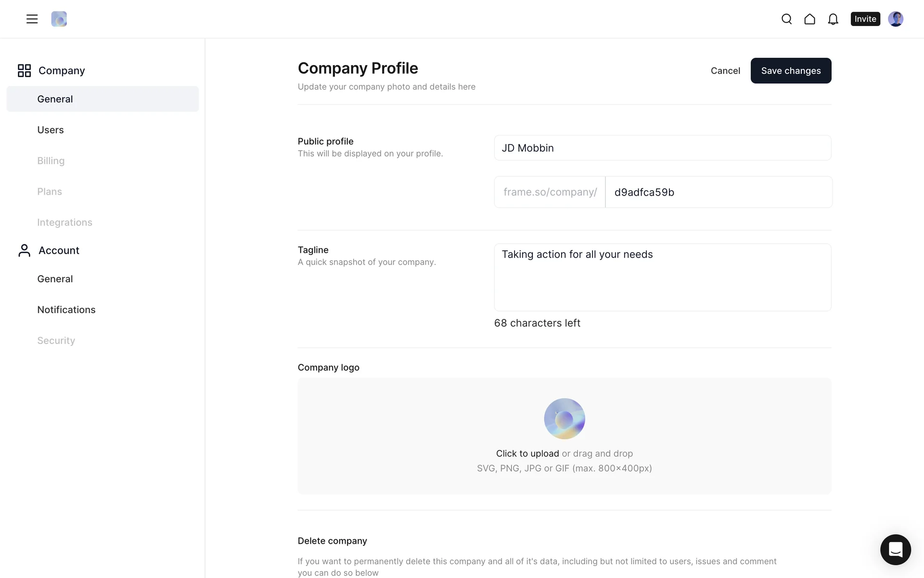The image size is (924, 578).
Task: Click Cancel next to Save changes
Action: pyautogui.click(x=725, y=71)
